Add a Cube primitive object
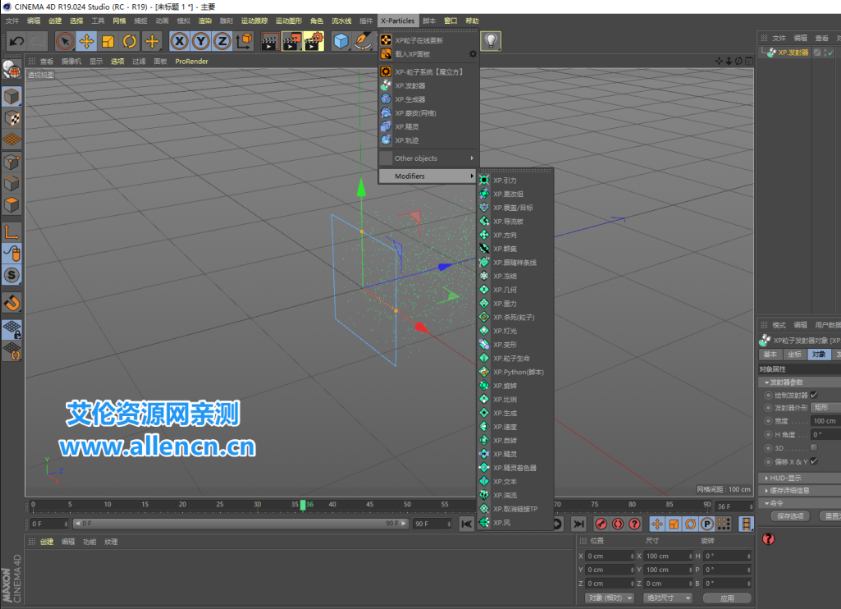Image resolution: width=841 pixels, height=609 pixels. 341,41
